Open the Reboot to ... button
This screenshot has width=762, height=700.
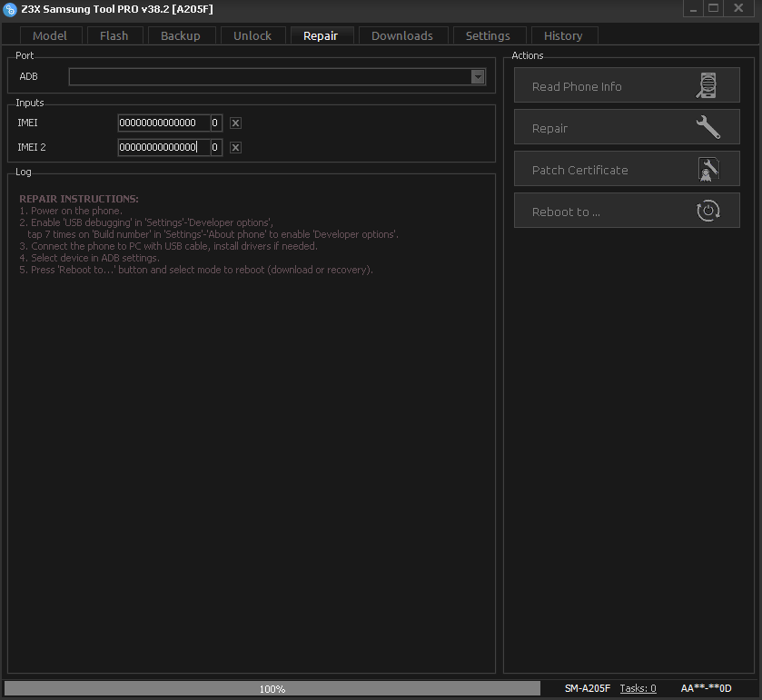pyautogui.click(x=627, y=211)
